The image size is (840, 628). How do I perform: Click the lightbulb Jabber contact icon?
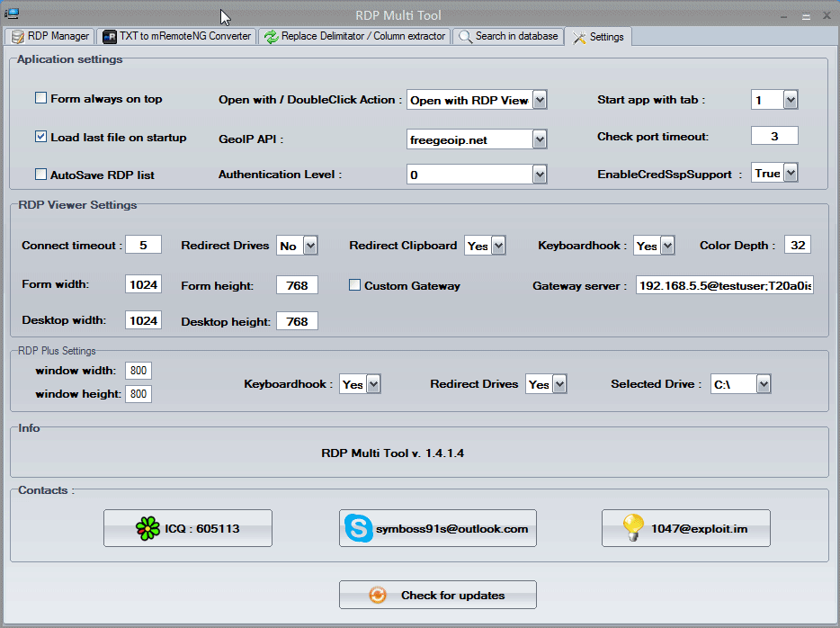[x=636, y=528]
